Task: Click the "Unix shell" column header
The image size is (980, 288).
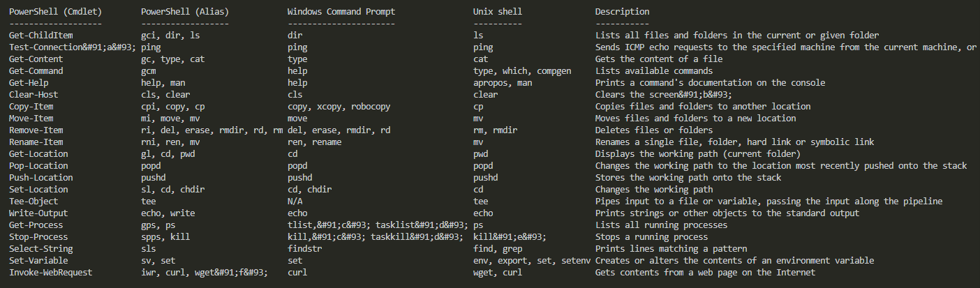Action: (x=498, y=11)
